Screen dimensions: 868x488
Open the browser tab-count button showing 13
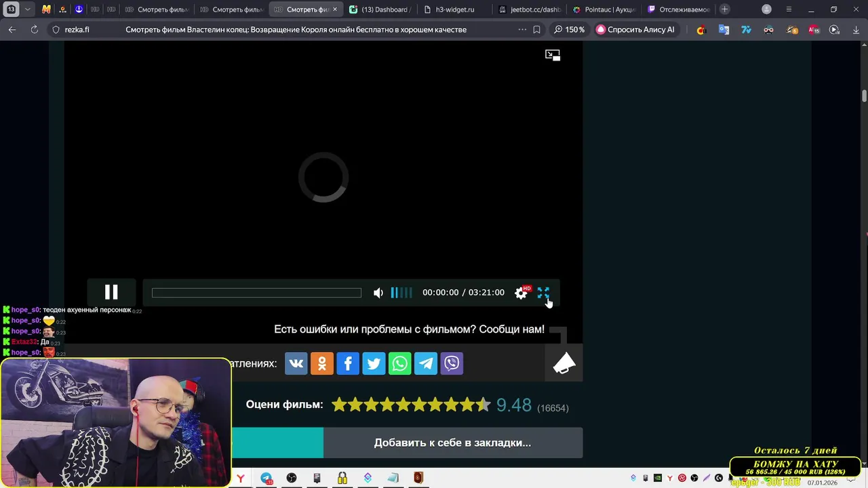click(x=11, y=9)
